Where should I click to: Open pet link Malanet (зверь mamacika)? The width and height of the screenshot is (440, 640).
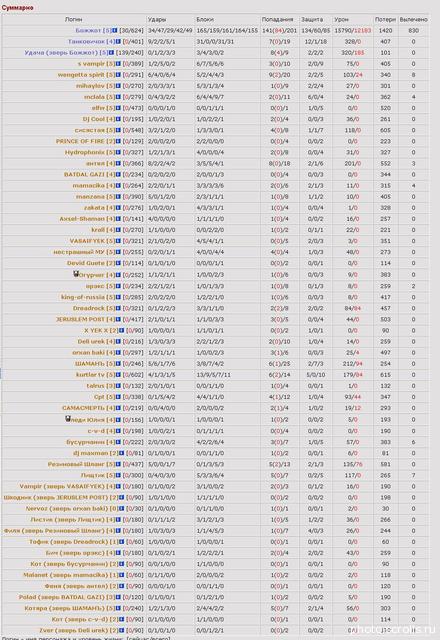[71, 575]
